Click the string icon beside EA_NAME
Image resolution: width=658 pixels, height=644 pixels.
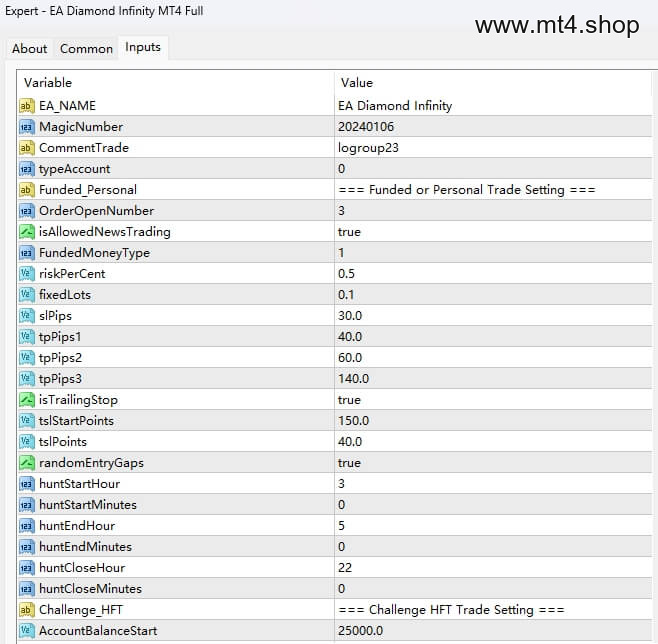pyautogui.click(x=26, y=106)
